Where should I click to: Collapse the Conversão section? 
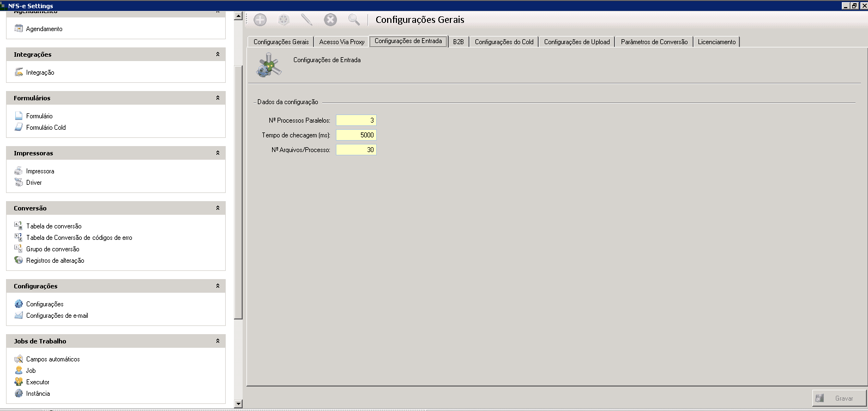[218, 208]
